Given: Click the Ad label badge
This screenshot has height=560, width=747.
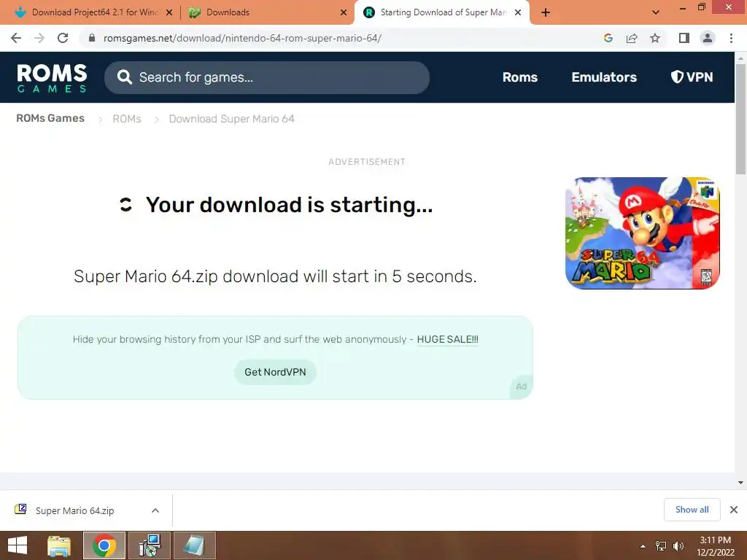Looking at the screenshot, I should click(521, 386).
